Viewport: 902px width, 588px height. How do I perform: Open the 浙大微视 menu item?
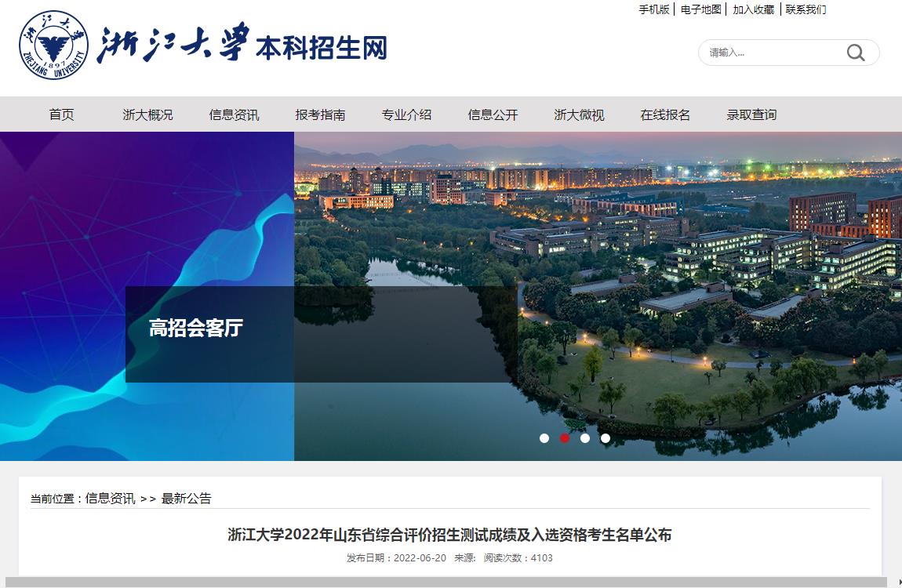pos(580,114)
